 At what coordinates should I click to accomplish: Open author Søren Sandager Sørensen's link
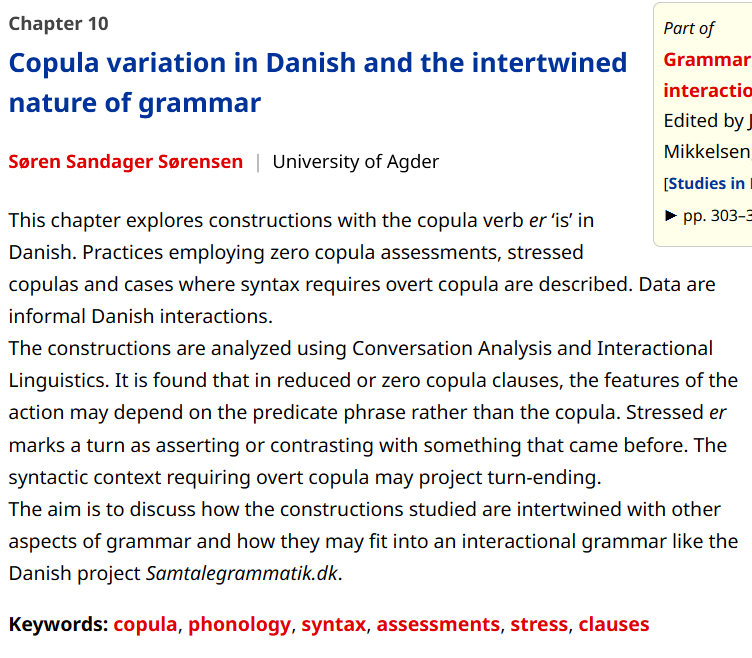[126, 162]
